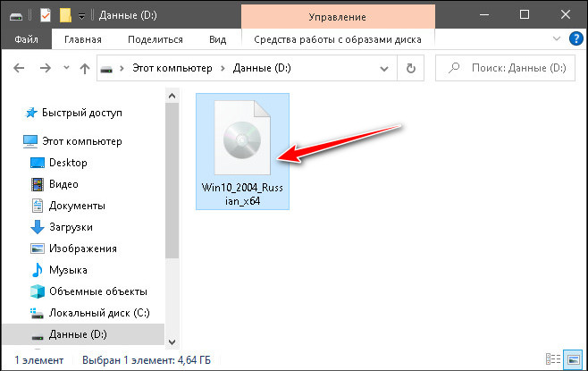The image size is (588, 371).
Task: Go forward with the right arrow
Action: pos(46,68)
